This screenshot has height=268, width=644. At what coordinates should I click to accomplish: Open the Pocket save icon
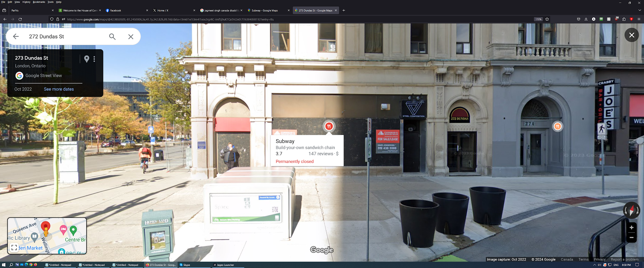[578, 19]
